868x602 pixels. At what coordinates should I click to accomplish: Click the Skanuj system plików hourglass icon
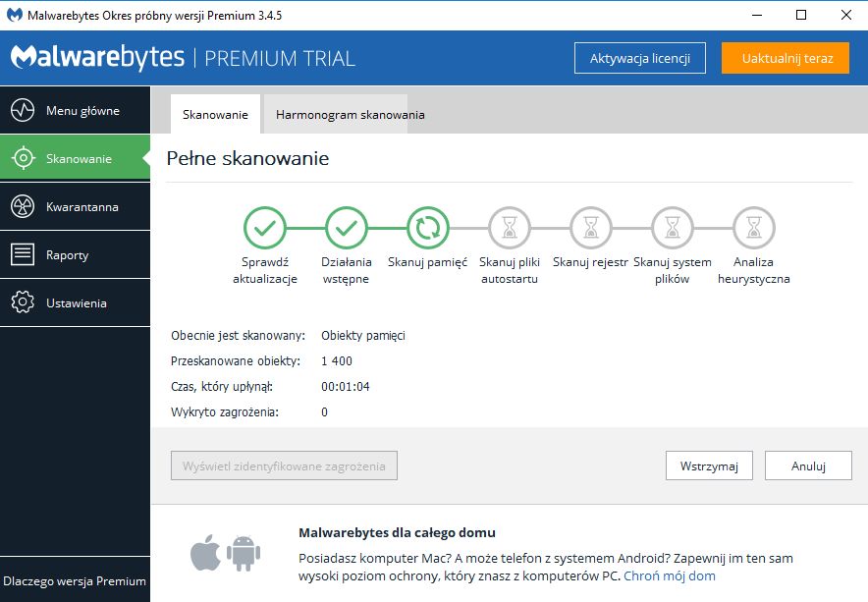(672, 228)
